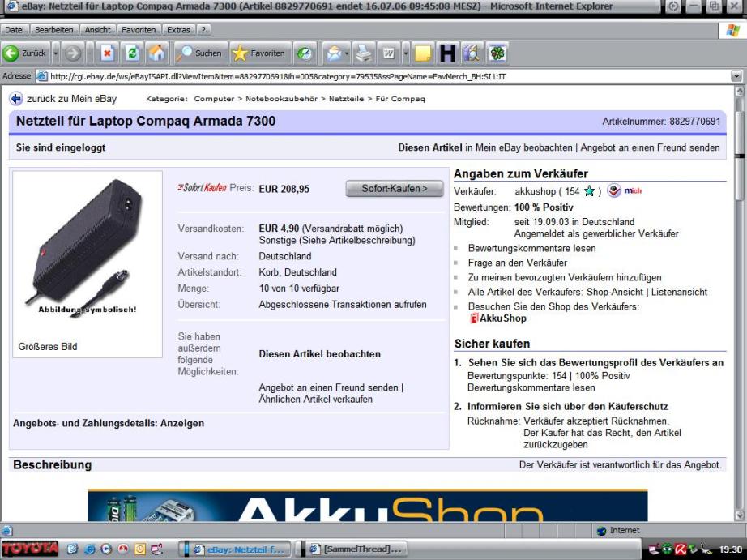Expand the dropdown next to the Word icon

click(405, 53)
